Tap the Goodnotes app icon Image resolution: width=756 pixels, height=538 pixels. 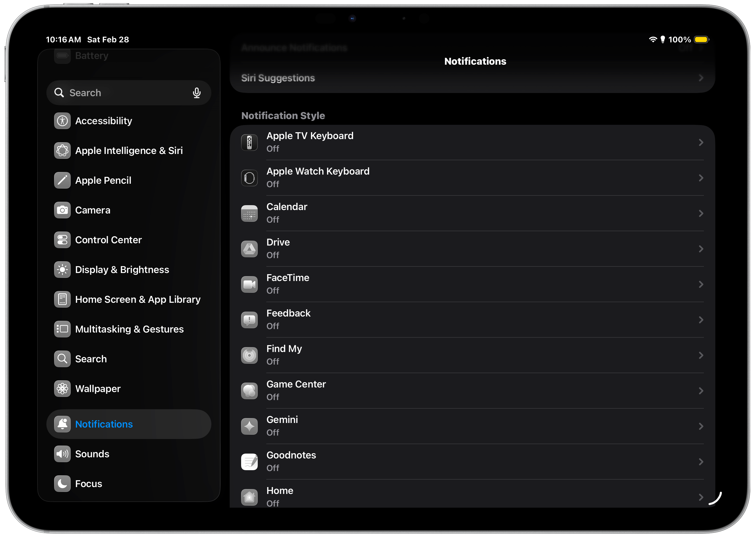click(x=249, y=462)
